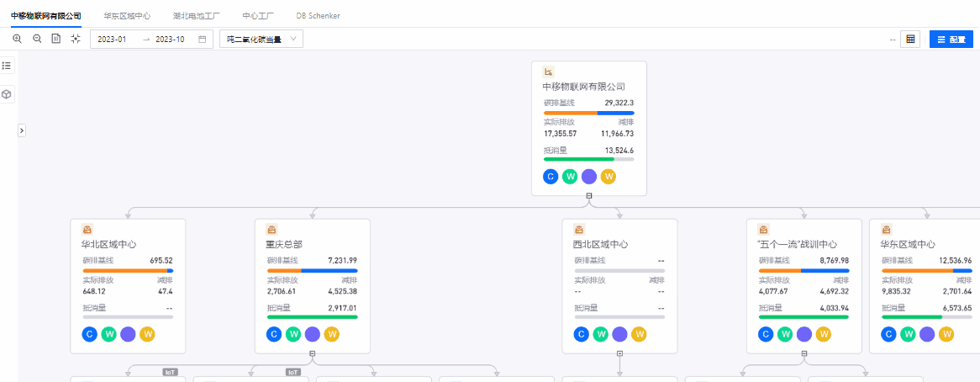
Task: Switch to table view icon
Action: [910, 39]
